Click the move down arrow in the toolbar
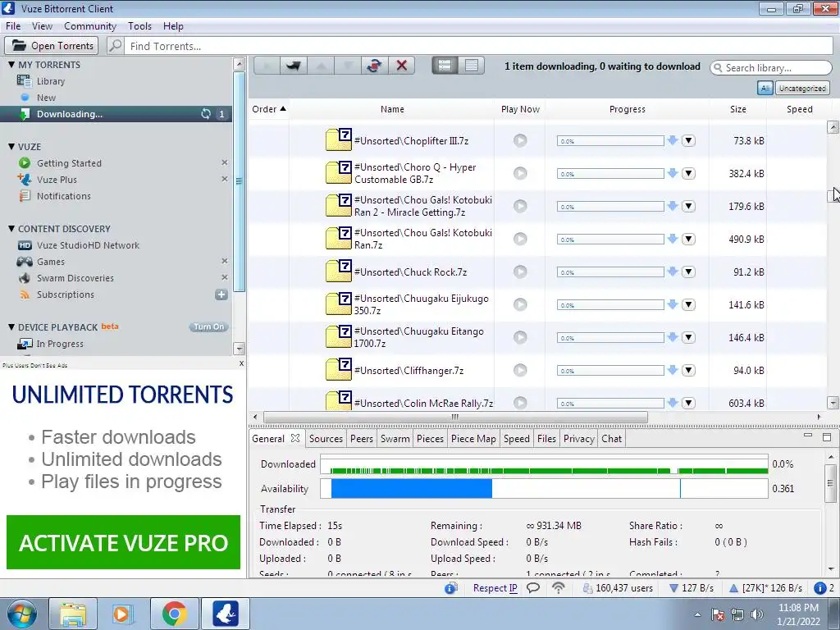Viewport: 840px width, 630px height. 348,66
